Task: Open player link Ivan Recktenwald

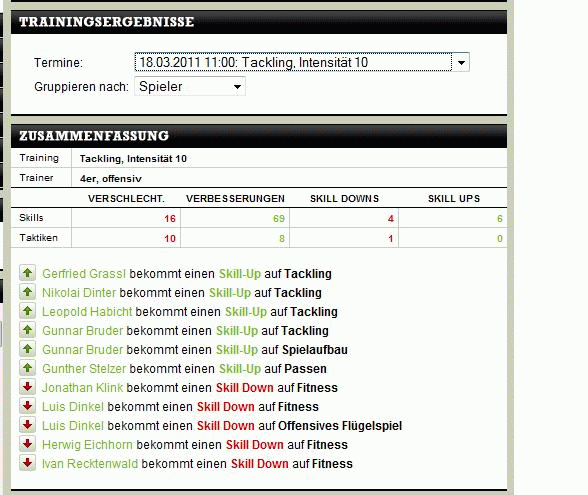Action: coord(90,464)
